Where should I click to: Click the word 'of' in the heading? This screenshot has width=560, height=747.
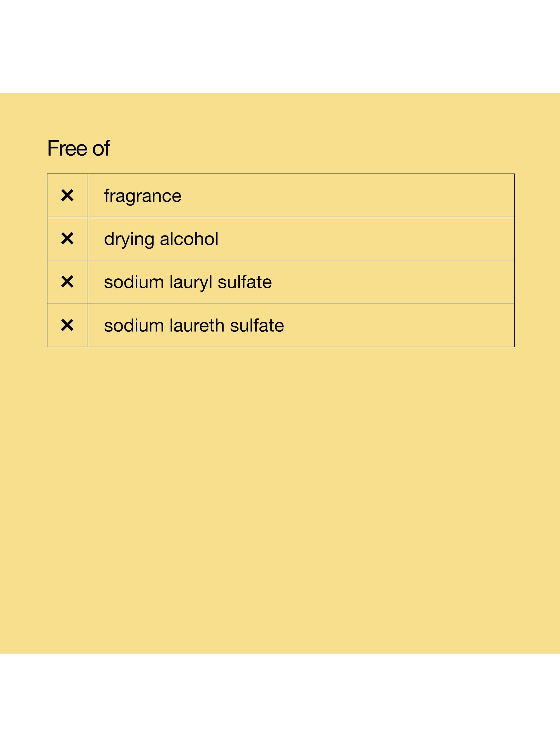(101, 148)
